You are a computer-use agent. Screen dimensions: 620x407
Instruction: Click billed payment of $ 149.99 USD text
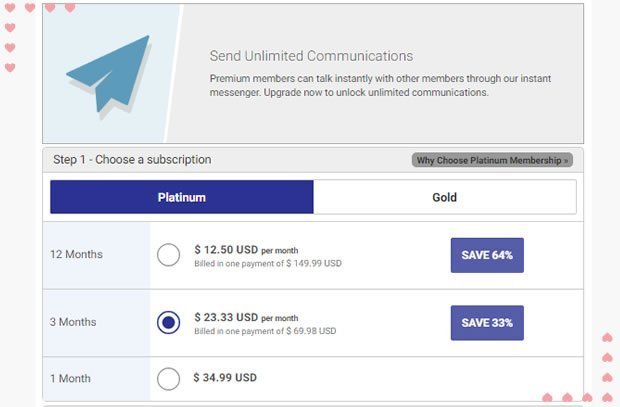[x=268, y=263]
